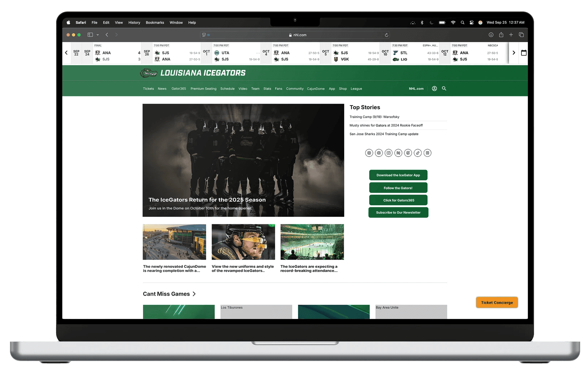Click the Bluetooth menu bar icon
The height and width of the screenshot is (369, 588).
point(422,22)
